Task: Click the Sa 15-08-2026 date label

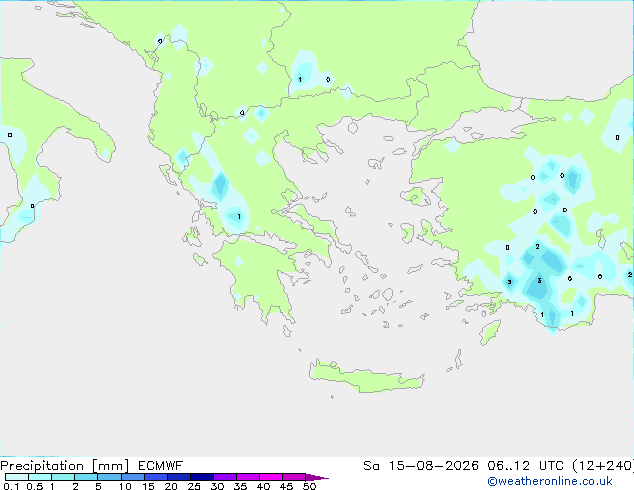Action: 421,466
